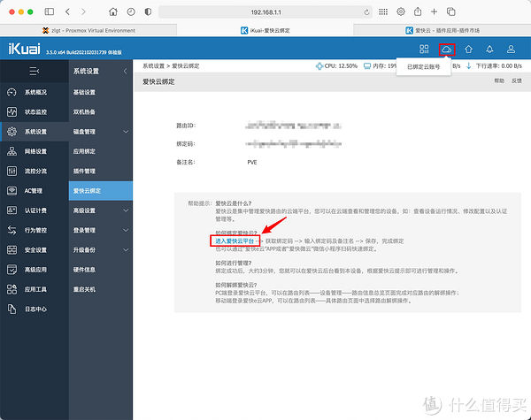531x420 pixels.
Task: Open 系统概况 dashboard in sidebar
Action: click(x=35, y=92)
